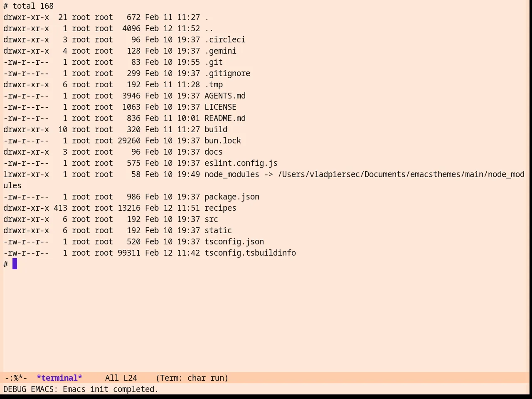The height and width of the screenshot is (399, 532).
Task: Click the 4096 size of parent directory
Action: click(x=131, y=29)
